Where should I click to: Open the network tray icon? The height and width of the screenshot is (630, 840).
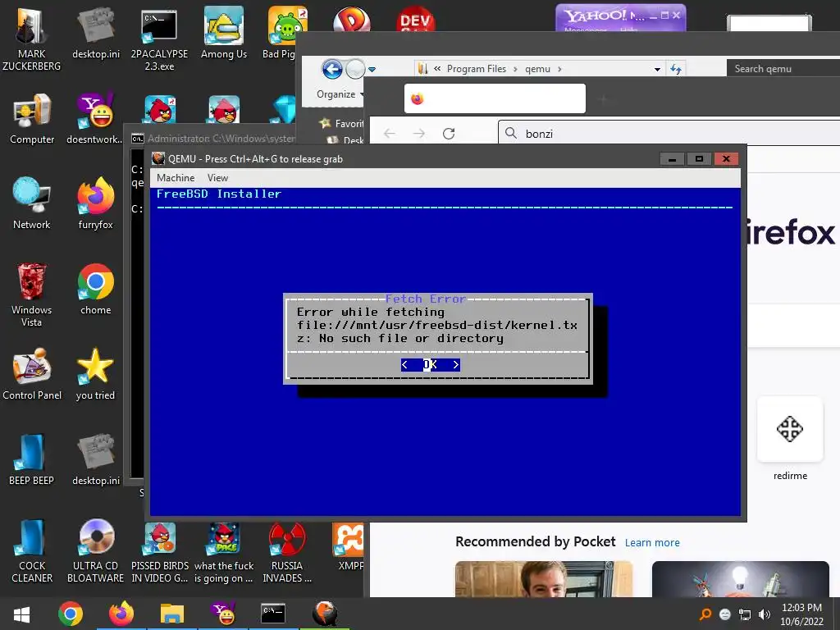[745, 614]
